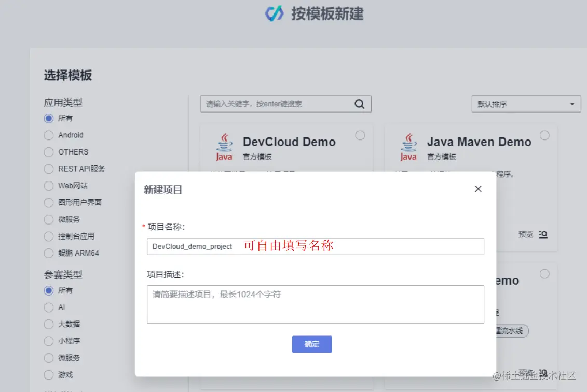Click 官方模板 label under Java Maven Demo
Screen dimensions: 587x392
pyautogui.click(x=442, y=157)
